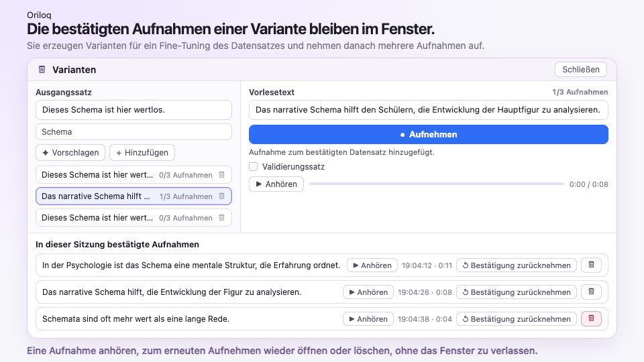Click the text "In der Psychologie ist das Schema…"

[191, 265]
